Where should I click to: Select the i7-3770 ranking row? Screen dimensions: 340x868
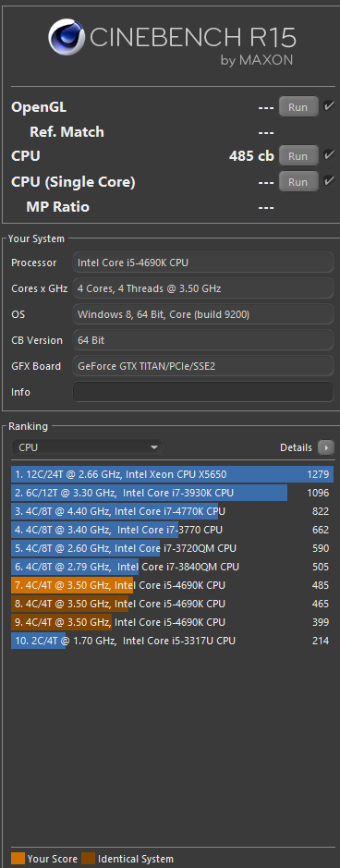tap(172, 530)
